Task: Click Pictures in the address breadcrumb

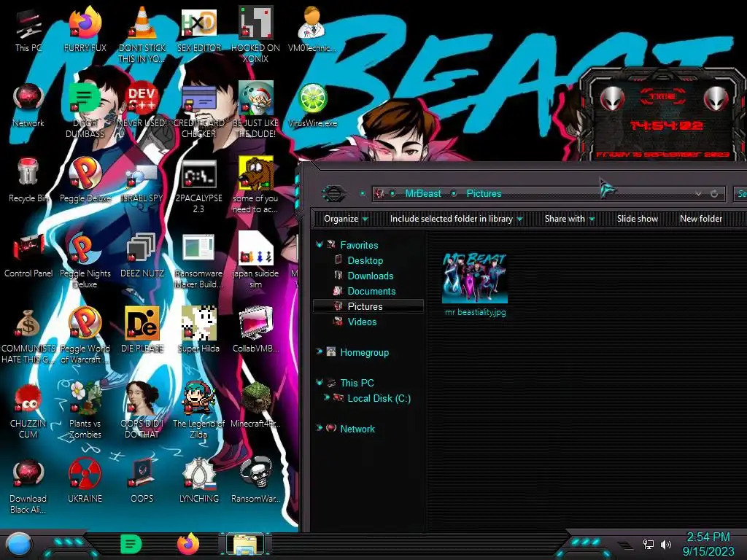Action: 484,193
